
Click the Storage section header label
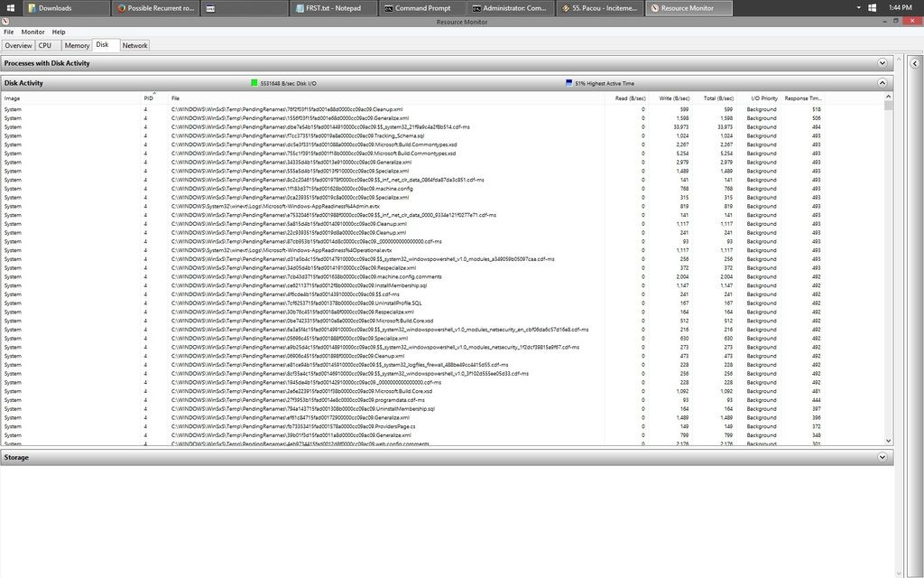[16, 457]
